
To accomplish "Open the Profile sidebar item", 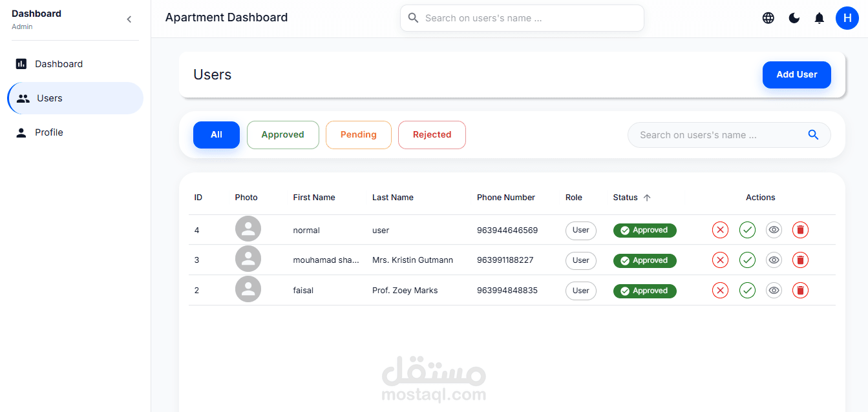I will click(76, 132).
